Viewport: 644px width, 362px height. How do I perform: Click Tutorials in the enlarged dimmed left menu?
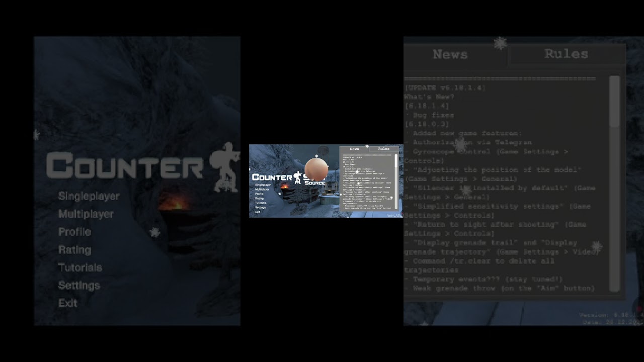pyautogui.click(x=80, y=267)
